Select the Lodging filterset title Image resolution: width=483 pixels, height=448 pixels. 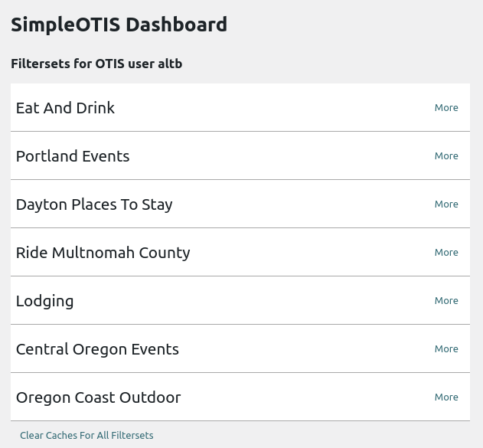(x=44, y=301)
